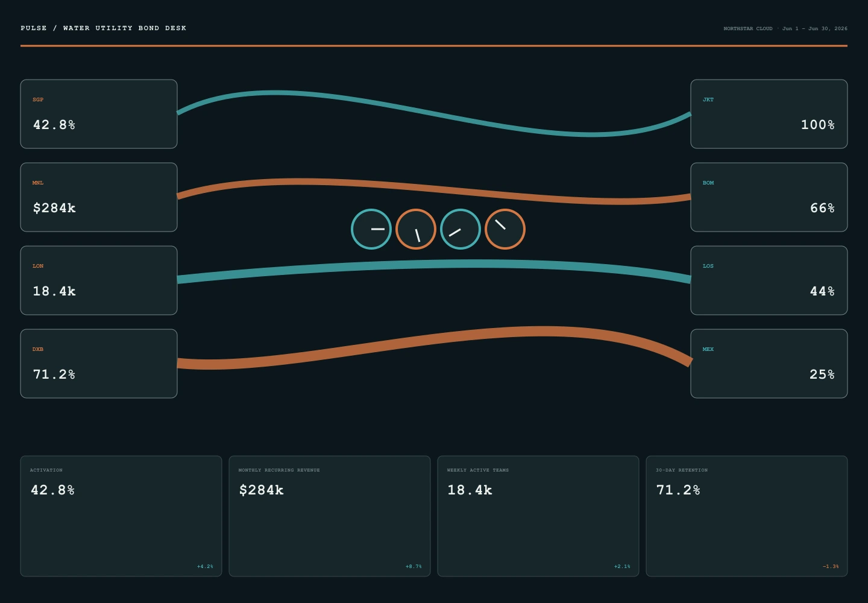Open the DXB node showing 71.2%

pos(99,364)
